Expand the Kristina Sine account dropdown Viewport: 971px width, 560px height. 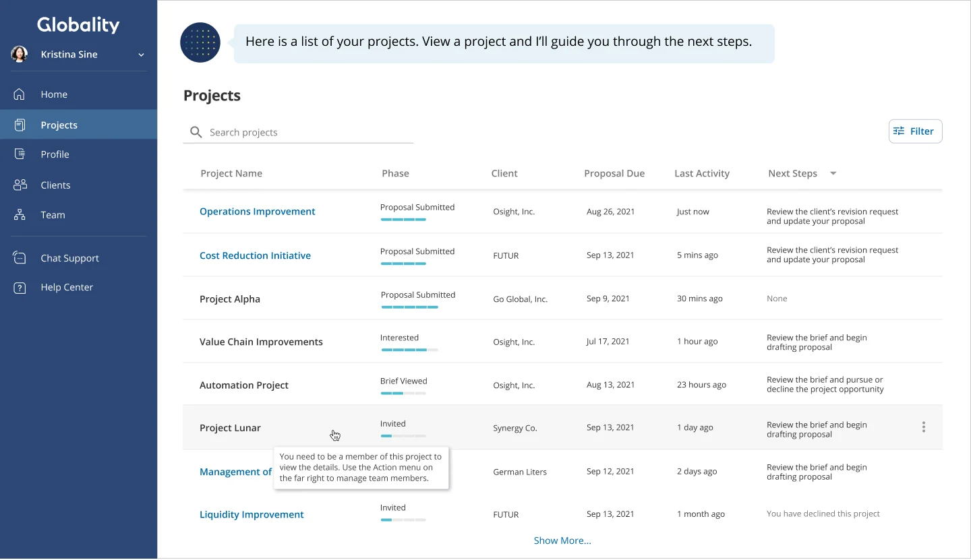[x=141, y=55]
